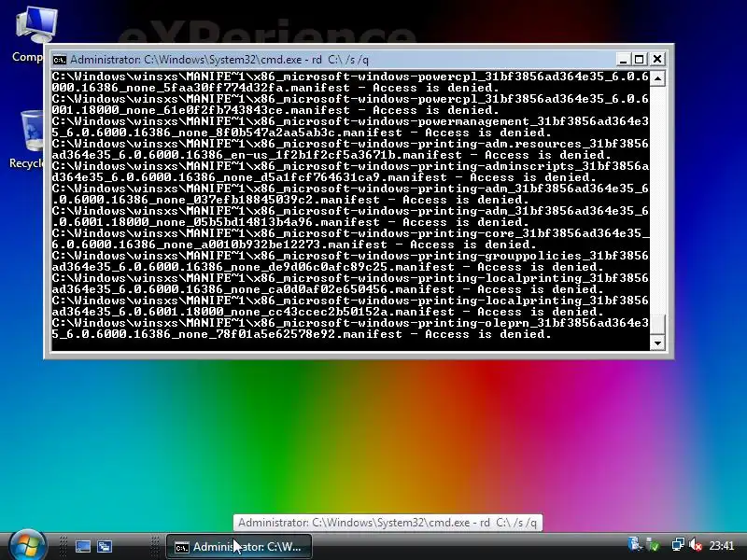Click the first system tray icon
Image resolution: width=747 pixels, height=560 pixels.
point(635,544)
